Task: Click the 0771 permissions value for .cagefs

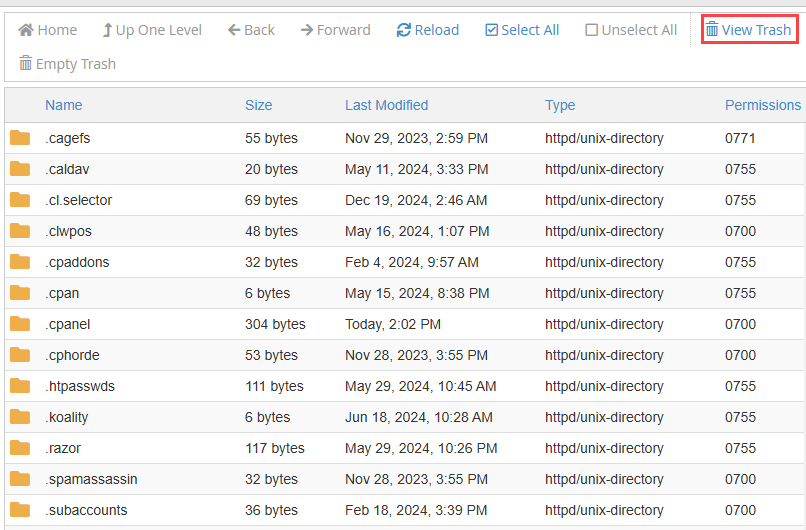Action: pos(740,138)
